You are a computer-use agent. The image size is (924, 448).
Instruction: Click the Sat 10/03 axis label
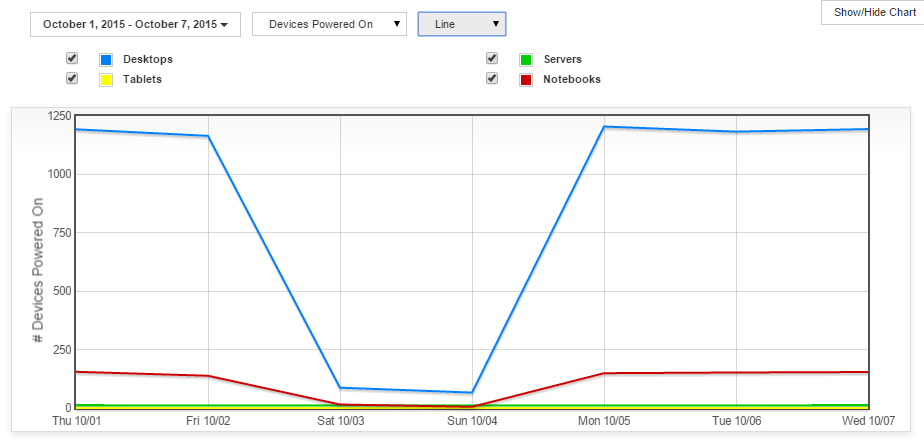[340, 422]
